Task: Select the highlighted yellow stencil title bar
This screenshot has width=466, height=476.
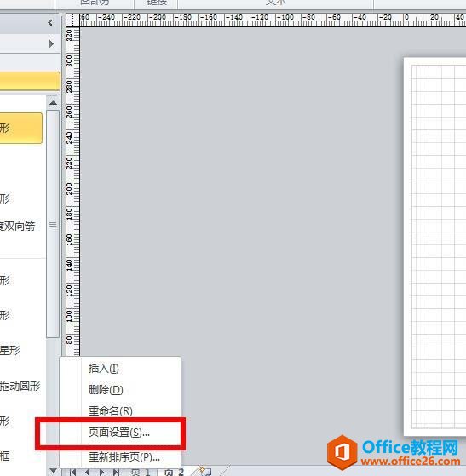Action: 30,81
